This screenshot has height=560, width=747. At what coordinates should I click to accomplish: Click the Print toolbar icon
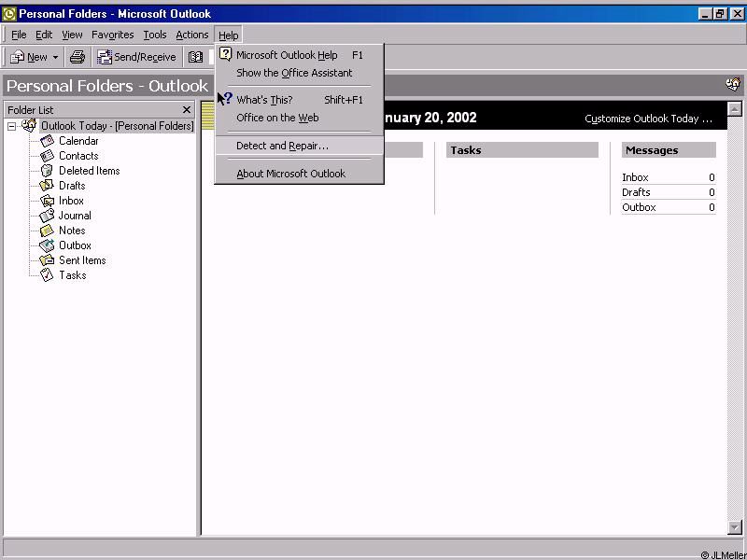click(78, 57)
